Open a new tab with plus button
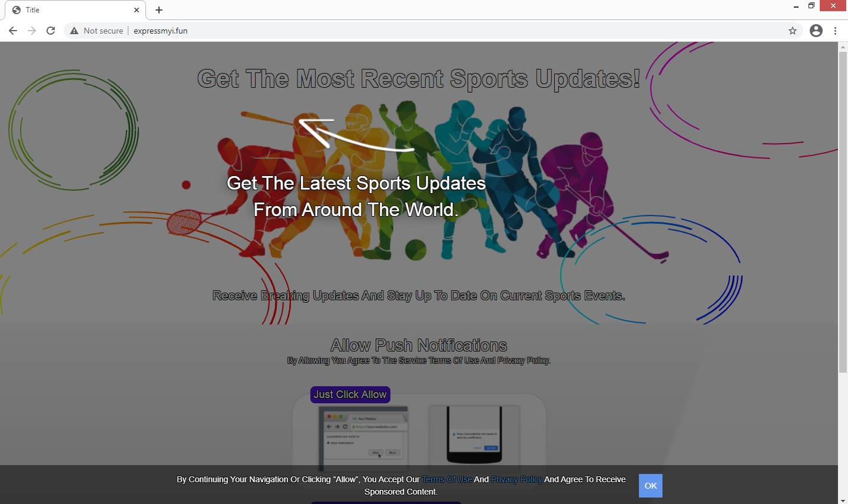The width and height of the screenshot is (848, 504). (159, 10)
